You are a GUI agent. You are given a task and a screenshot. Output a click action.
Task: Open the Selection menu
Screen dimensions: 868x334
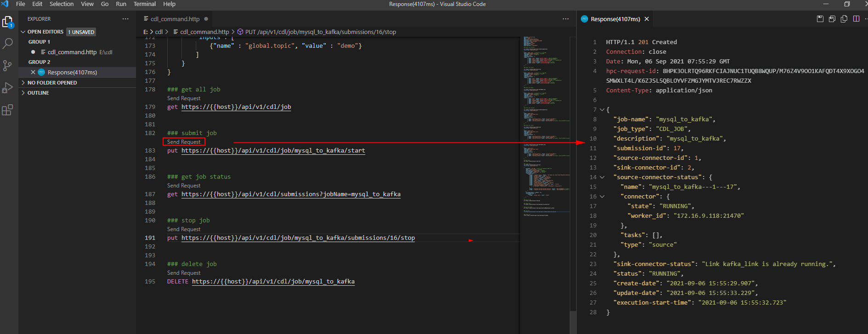(62, 4)
